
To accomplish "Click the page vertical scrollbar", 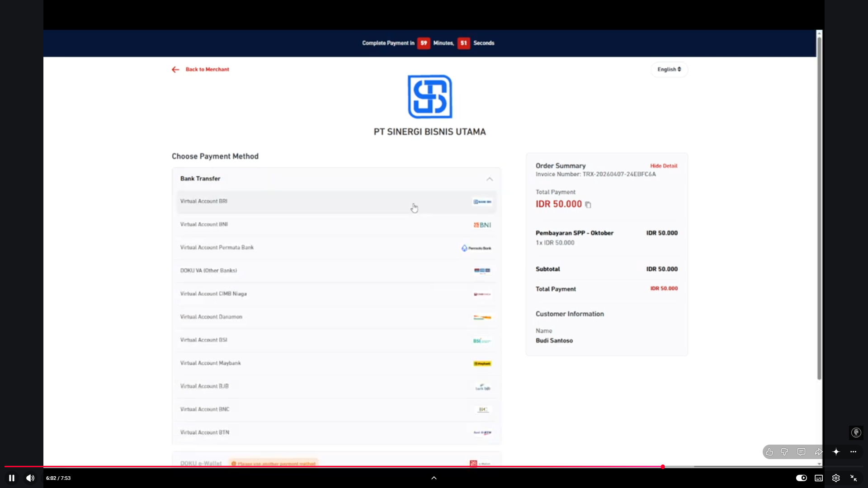I will (819, 208).
